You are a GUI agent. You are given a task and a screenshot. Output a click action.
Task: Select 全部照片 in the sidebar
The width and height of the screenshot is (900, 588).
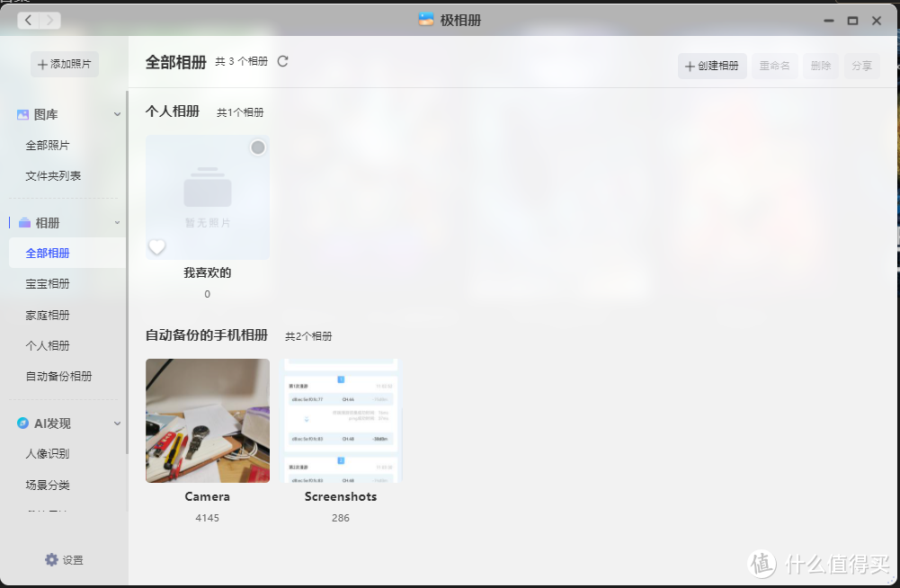point(48,146)
